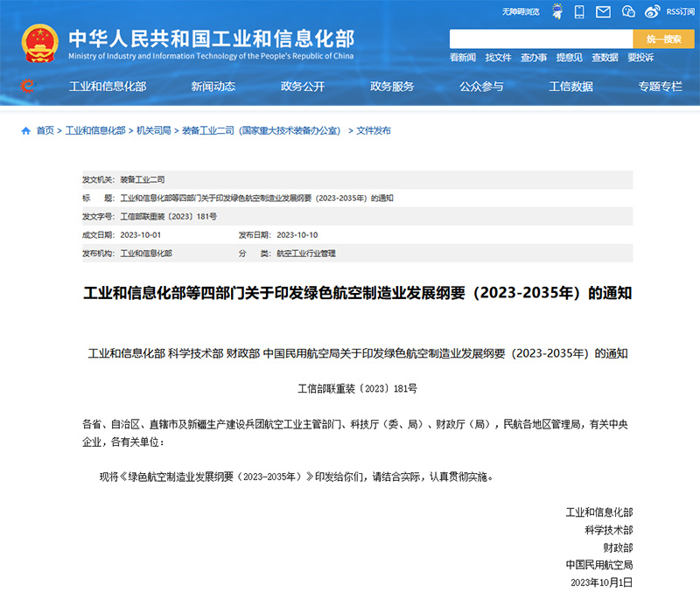Focus the site search input field
The height and width of the screenshot is (592, 700).
(541, 38)
